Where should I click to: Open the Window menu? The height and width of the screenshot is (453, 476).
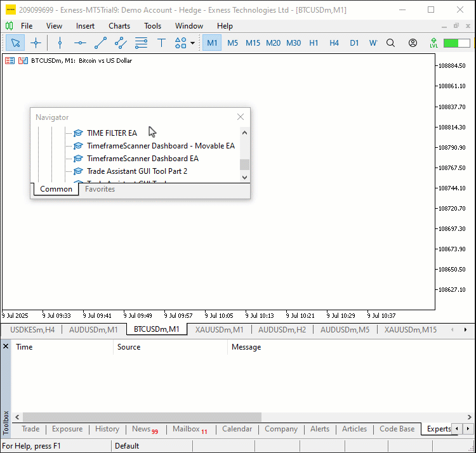click(189, 26)
